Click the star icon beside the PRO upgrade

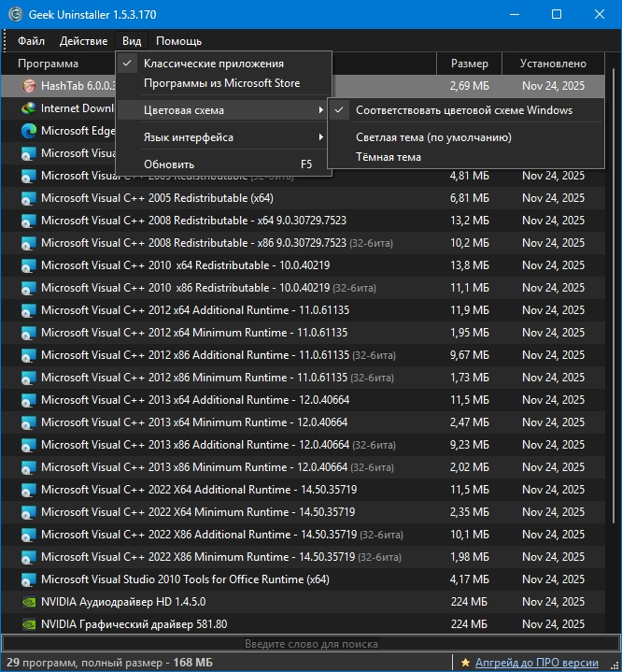click(x=465, y=663)
